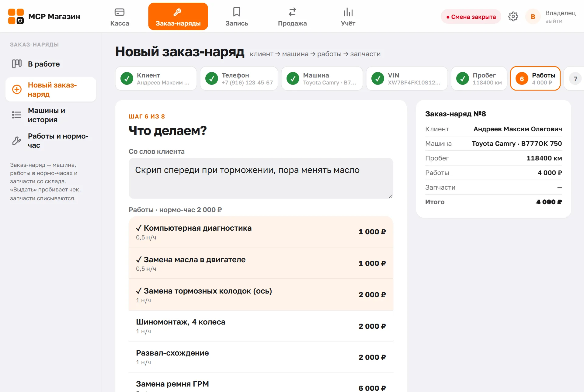Viewport: 584px width, 392px height.
Task: Click the green checkmark on the VIN step
Action: pyautogui.click(x=378, y=78)
